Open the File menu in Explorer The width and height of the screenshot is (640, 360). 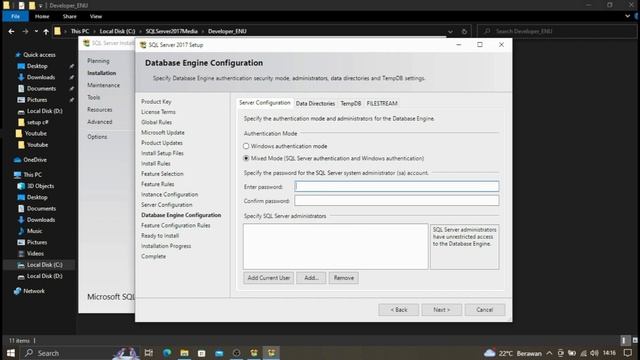[x=16, y=16]
